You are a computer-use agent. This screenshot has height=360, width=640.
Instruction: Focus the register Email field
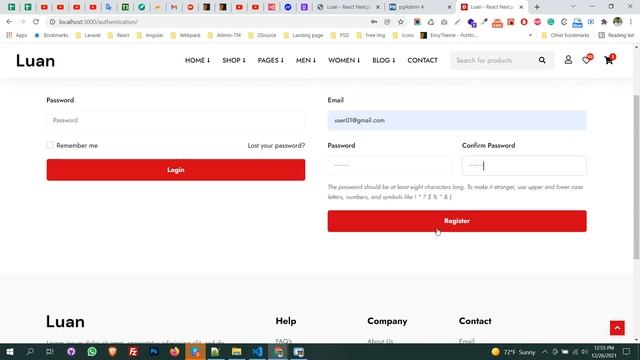(457, 120)
